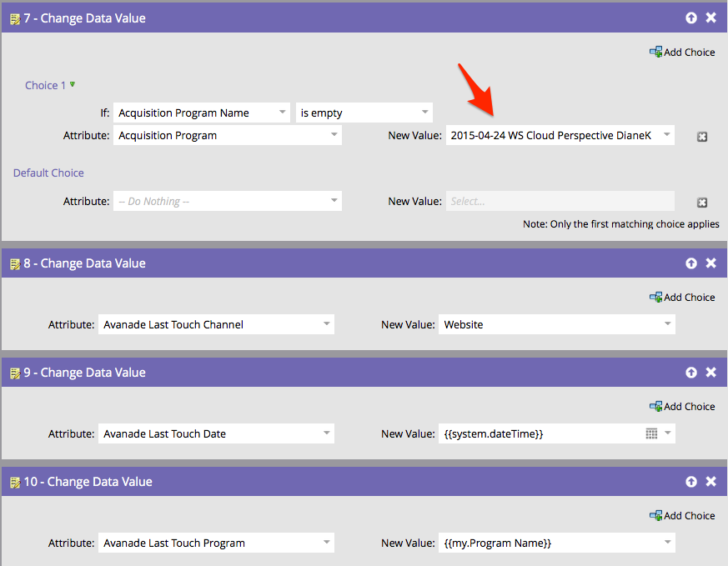Screen dimensions: 728x566
Task: Move step 7 up using arrow icon
Action: tap(691, 18)
